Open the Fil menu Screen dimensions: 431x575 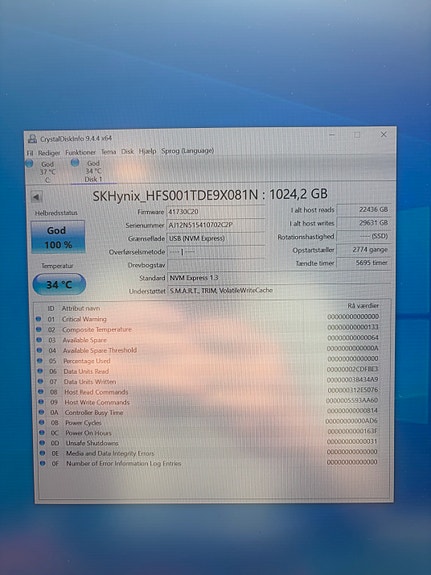point(30,153)
